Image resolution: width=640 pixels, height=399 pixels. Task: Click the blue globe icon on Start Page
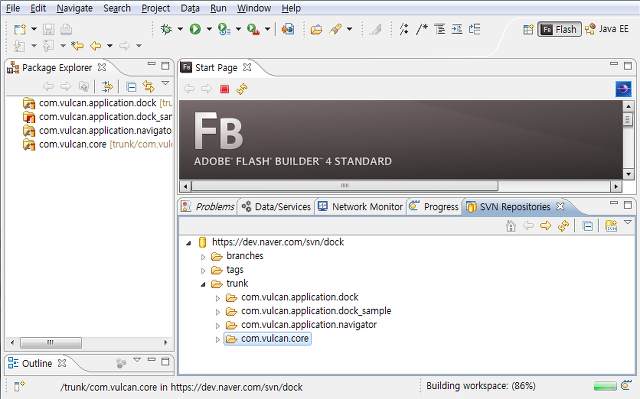tap(623, 89)
